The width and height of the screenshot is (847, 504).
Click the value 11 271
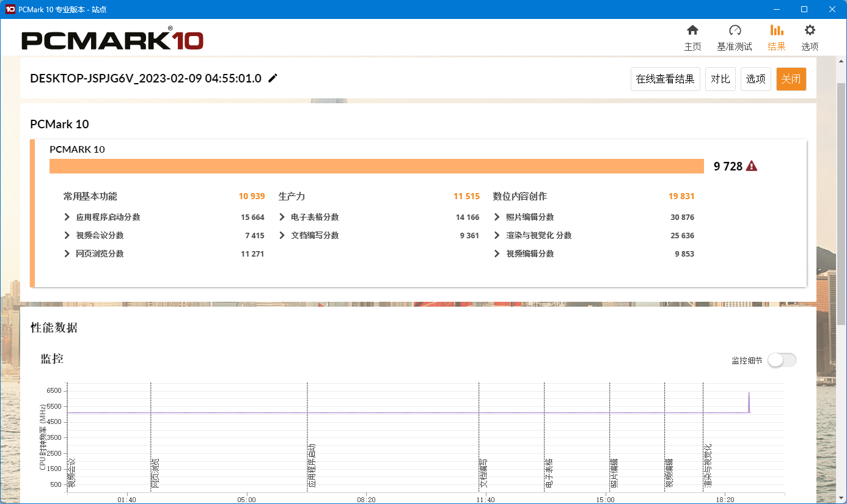(x=252, y=254)
